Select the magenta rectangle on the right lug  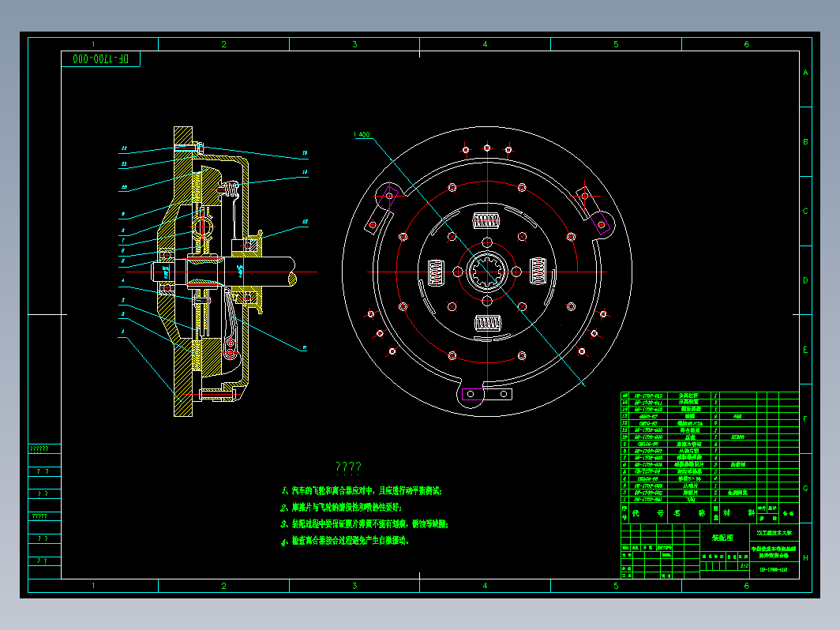[602, 223]
